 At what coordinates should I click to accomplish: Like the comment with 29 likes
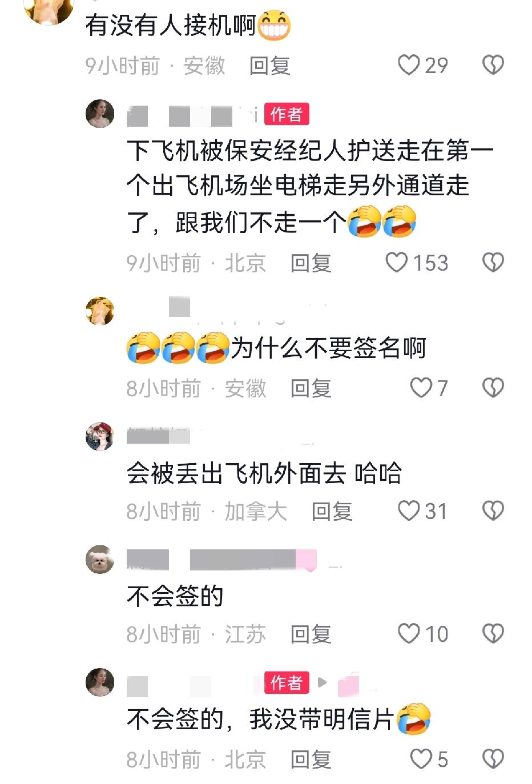(x=422, y=65)
